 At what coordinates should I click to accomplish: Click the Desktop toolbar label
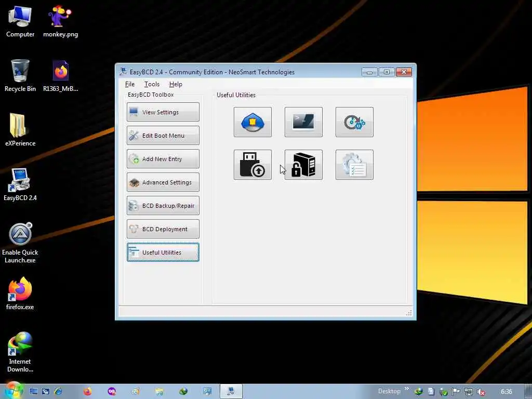(x=389, y=391)
